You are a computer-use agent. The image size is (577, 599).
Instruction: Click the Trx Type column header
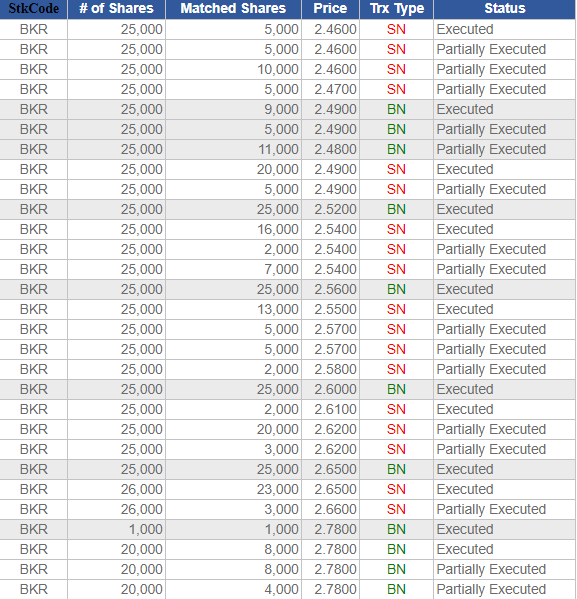pyautogui.click(x=397, y=8)
